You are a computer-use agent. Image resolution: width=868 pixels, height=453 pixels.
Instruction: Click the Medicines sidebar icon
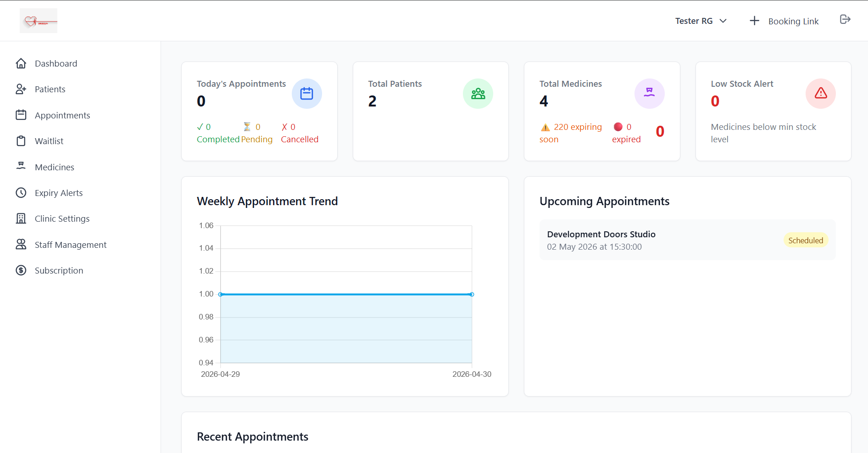pyautogui.click(x=21, y=167)
